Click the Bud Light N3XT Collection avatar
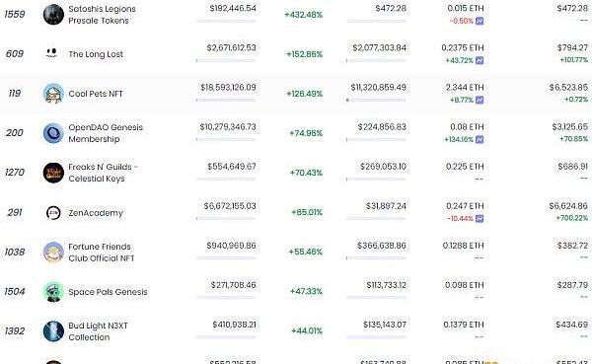 coord(53,331)
